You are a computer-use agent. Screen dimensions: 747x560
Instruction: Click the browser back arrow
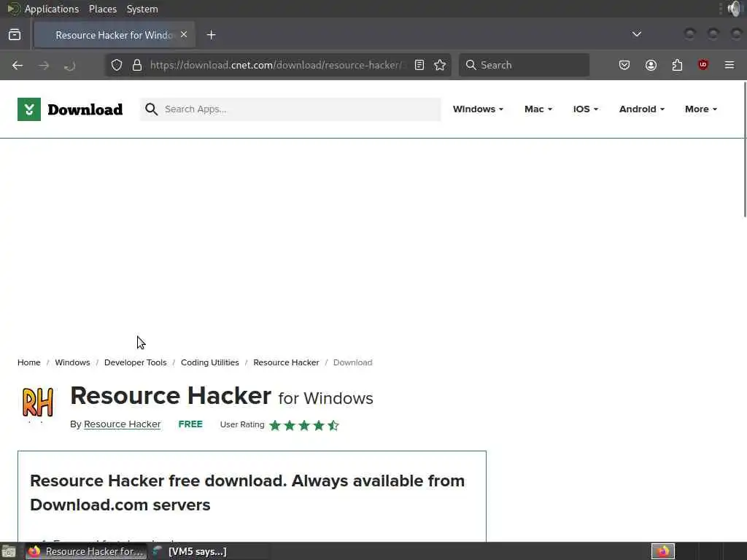[18, 65]
